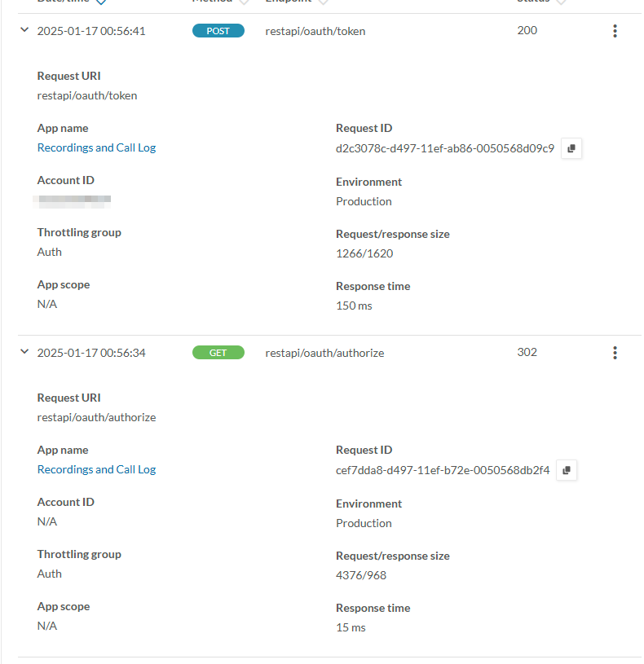Copy the GET authorize request ID
Image resolution: width=644 pixels, height=664 pixels.
(566, 470)
